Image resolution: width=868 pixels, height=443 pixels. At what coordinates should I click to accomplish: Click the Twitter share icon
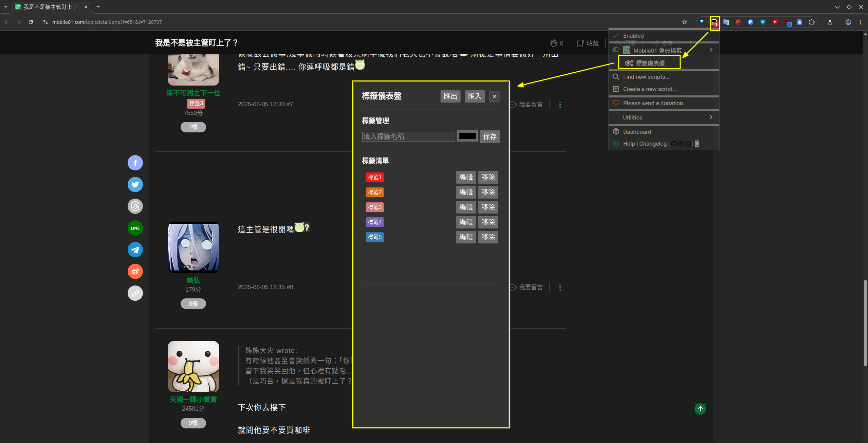(135, 185)
